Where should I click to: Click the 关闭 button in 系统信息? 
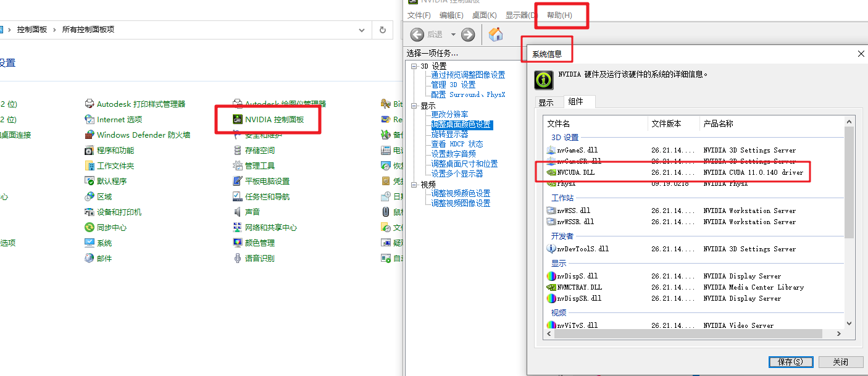(840, 362)
